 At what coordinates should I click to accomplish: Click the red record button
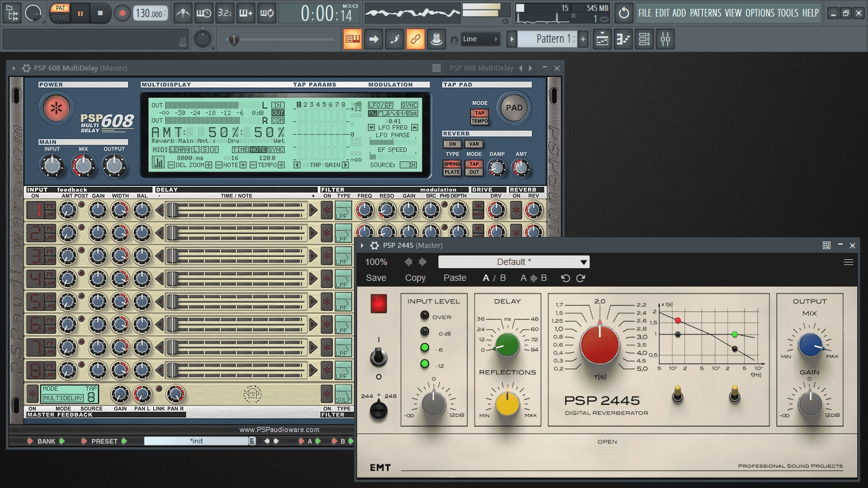click(122, 13)
